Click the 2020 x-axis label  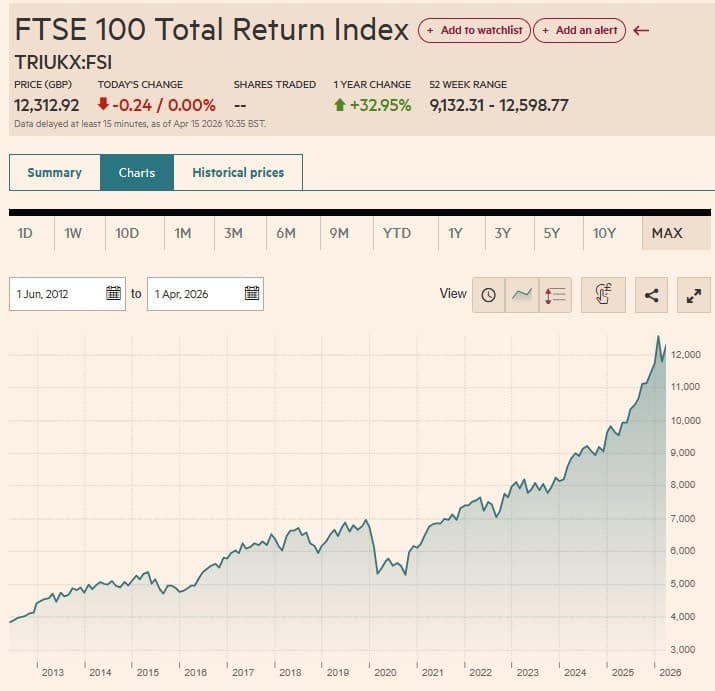[385, 672]
